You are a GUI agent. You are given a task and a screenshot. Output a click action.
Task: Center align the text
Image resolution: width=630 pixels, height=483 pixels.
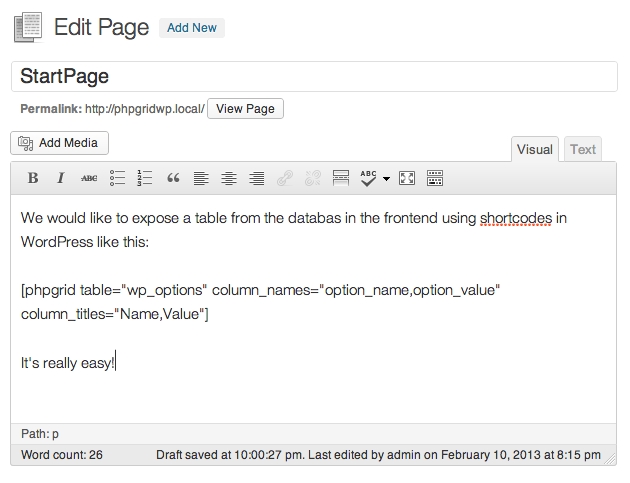click(x=229, y=179)
